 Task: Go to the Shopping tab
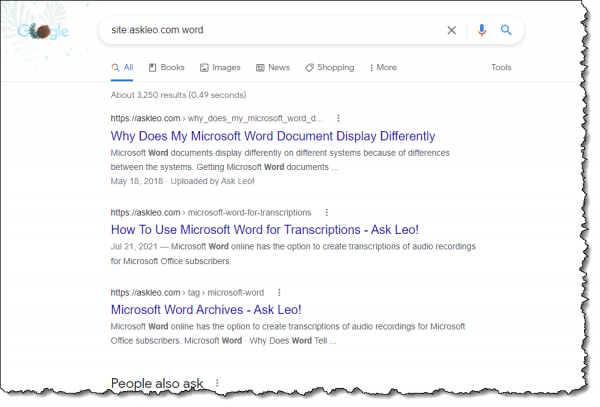pyautogui.click(x=330, y=68)
